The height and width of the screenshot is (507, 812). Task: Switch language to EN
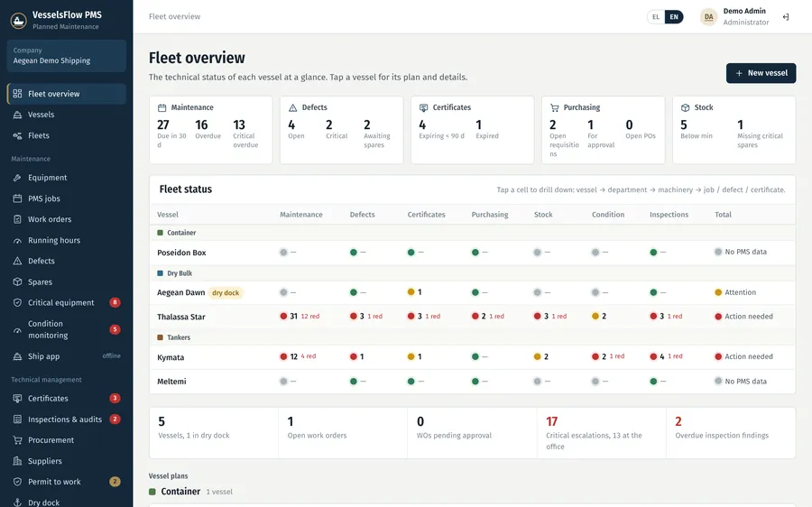674,16
